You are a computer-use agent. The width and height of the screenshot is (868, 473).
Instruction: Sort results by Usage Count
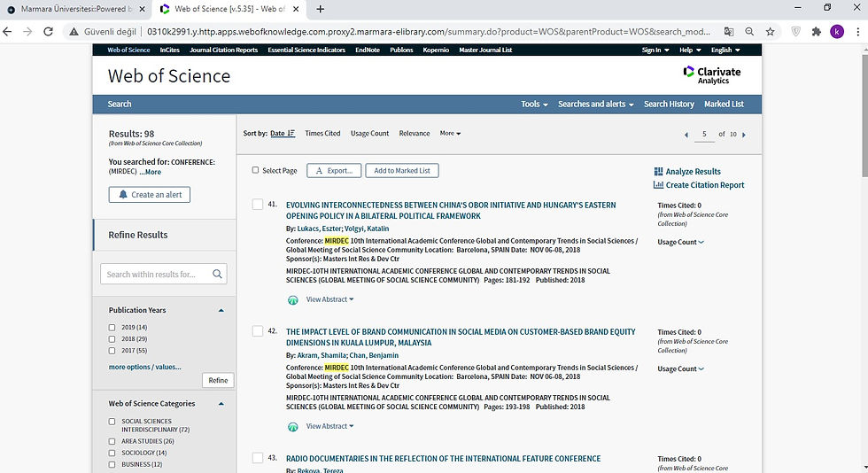point(369,134)
